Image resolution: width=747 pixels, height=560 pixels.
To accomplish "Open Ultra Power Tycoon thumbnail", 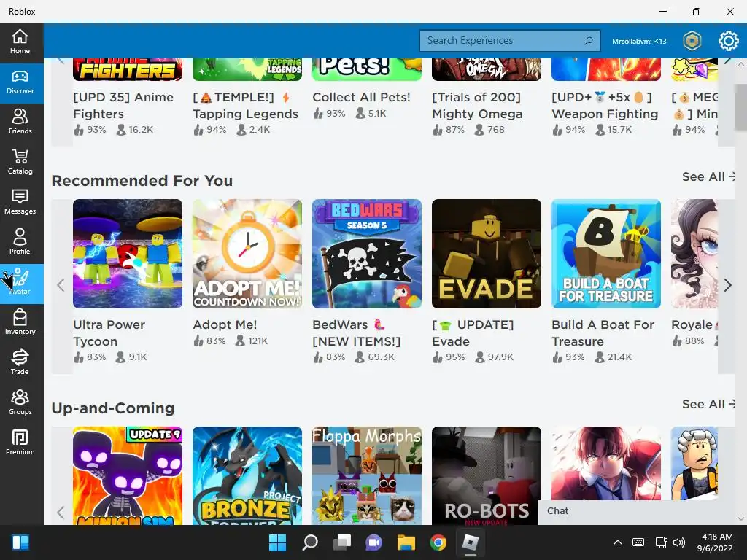I will (128, 254).
